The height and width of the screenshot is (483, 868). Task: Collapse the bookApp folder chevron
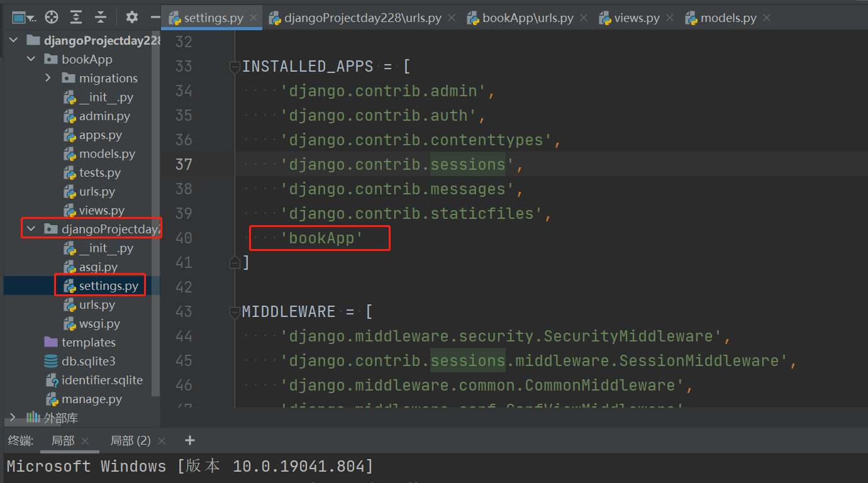click(31, 59)
